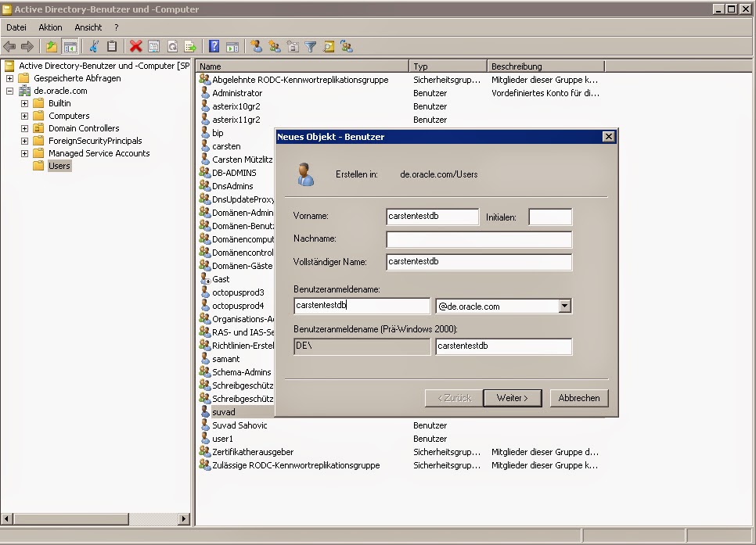Sort by the Name column header
Viewport: 756px width, 545px height.
[302, 66]
